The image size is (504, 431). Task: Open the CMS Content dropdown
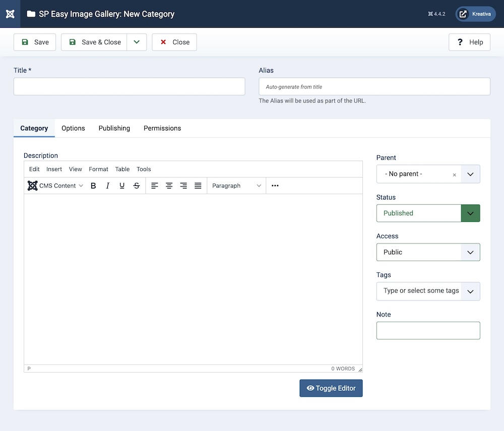[x=55, y=186]
